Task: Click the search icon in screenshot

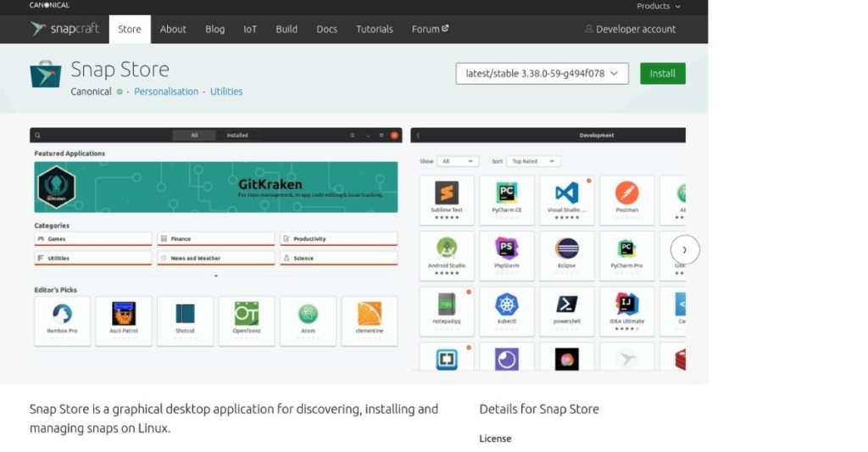Action: coord(37,135)
